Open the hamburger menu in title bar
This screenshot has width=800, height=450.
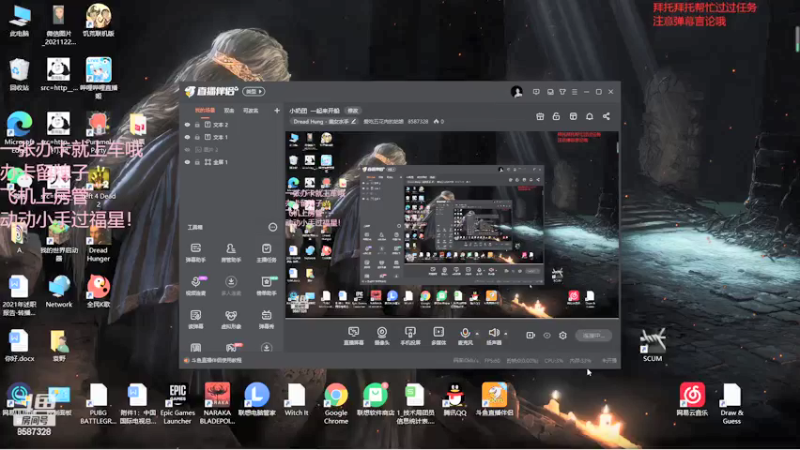(574, 92)
